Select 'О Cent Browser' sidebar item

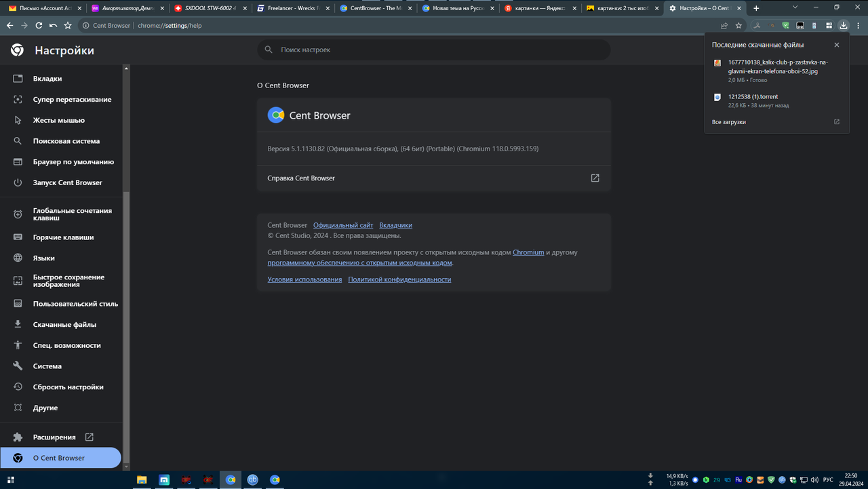pos(61,458)
